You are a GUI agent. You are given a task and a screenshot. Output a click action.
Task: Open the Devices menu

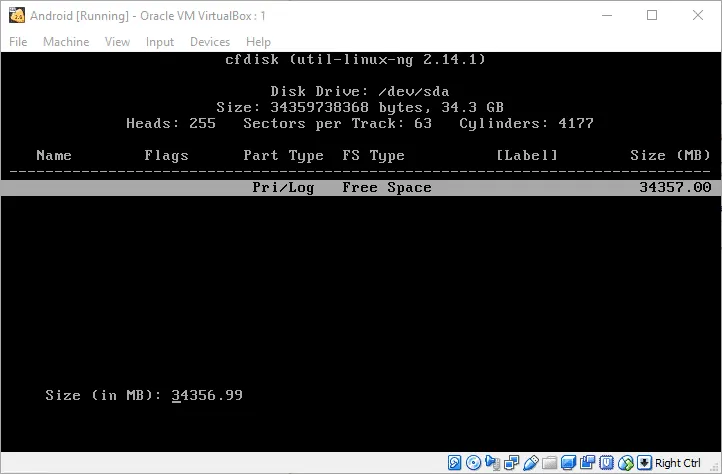(x=210, y=42)
